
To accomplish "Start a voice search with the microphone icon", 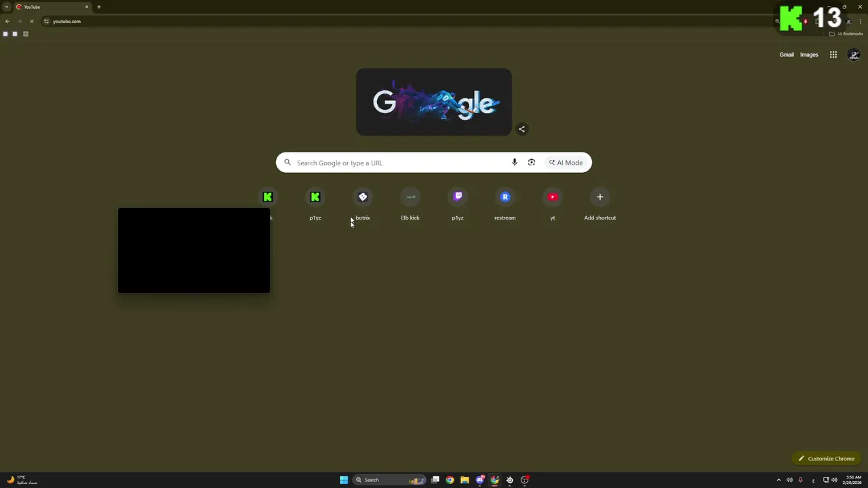I will 515,163.
